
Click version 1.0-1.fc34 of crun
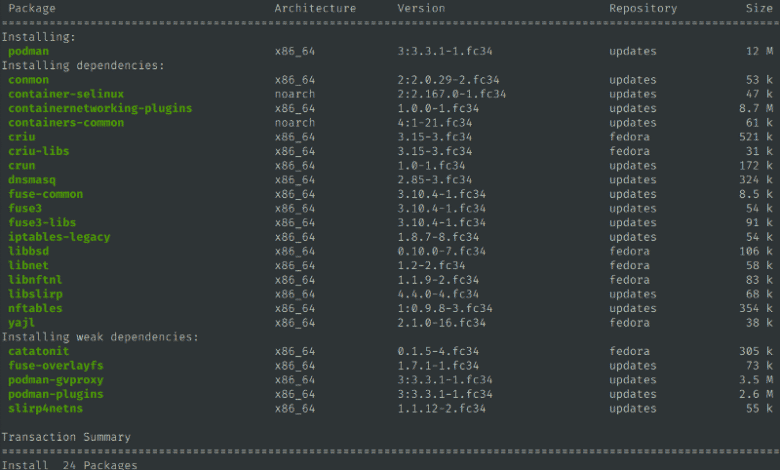tap(431, 166)
